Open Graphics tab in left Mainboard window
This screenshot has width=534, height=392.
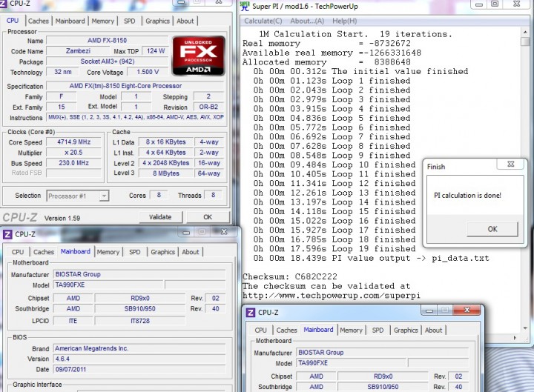pos(162,252)
